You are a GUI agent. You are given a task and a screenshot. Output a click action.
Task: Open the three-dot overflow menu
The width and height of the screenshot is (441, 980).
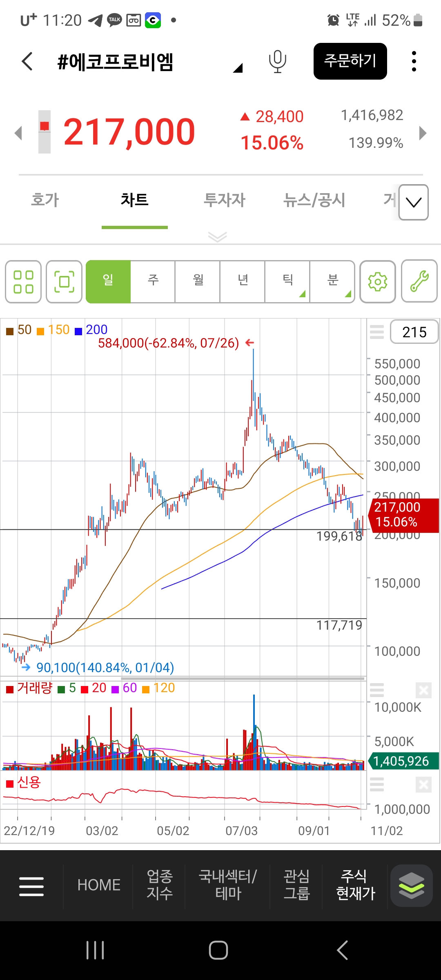click(414, 61)
